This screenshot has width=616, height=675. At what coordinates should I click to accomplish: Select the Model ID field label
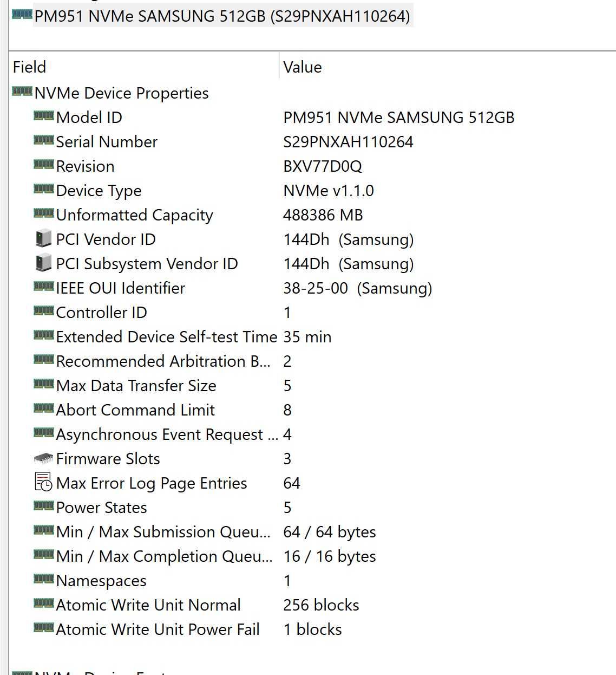coord(89,118)
